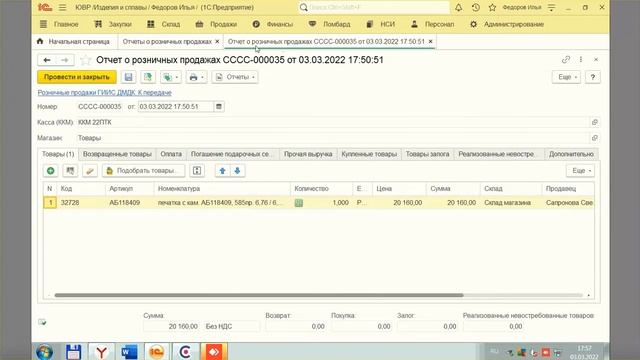Open the three-dot form options icon
The width and height of the screenshot is (640, 360).
581,60
